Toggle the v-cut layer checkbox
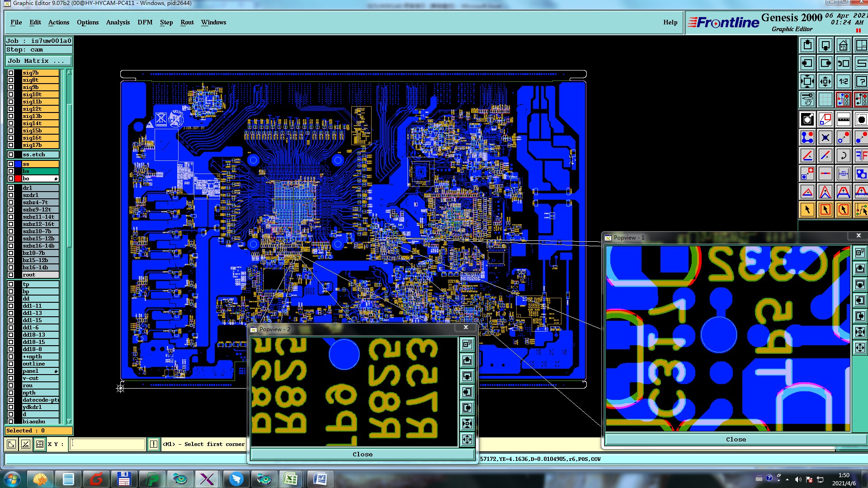This screenshot has width=868, height=488. pos(11,378)
